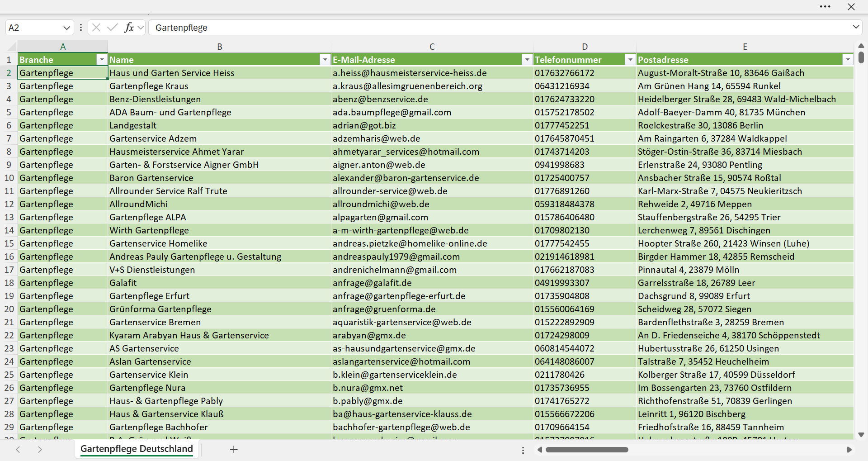Select column D header
Image resolution: width=868 pixels, height=461 pixels.
(x=585, y=47)
